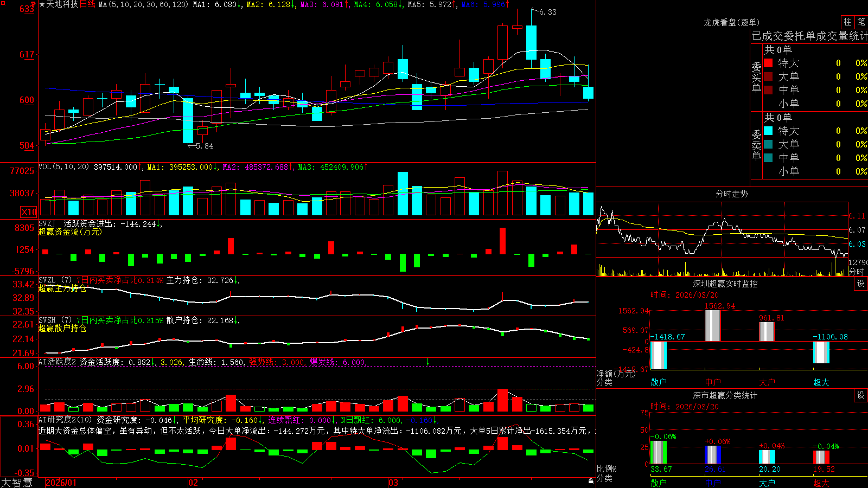Click the 深市超赢分类统计 panel title
The image size is (868, 488).
click(725, 395)
